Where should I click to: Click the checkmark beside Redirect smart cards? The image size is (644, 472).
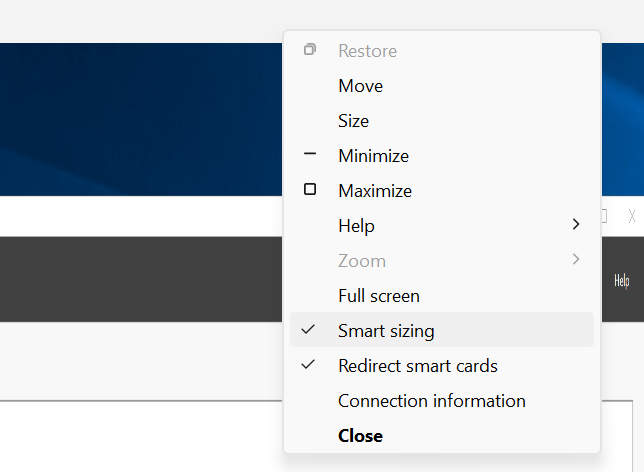pyautogui.click(x=308, y=364)
